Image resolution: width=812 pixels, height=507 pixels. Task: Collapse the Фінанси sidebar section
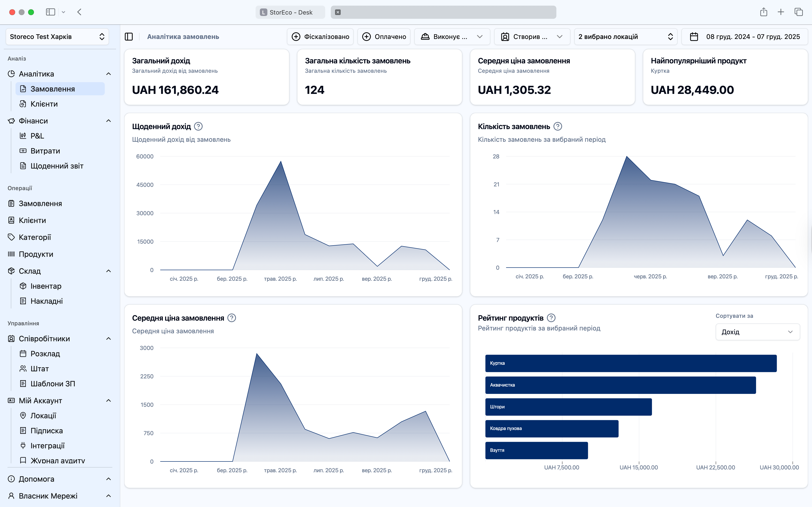[108, 121]
